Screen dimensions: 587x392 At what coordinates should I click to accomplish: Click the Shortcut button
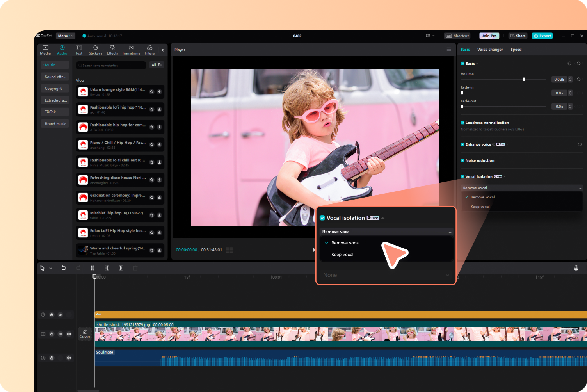[457, 36]
